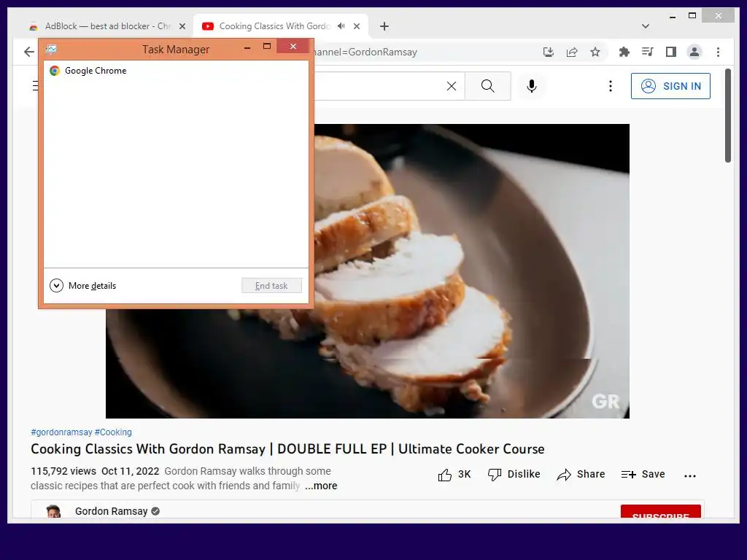Image resolution: width=747 pixels, height=560 pixels.
Task: Clear the YouTube search box with X
Action: 451,86
